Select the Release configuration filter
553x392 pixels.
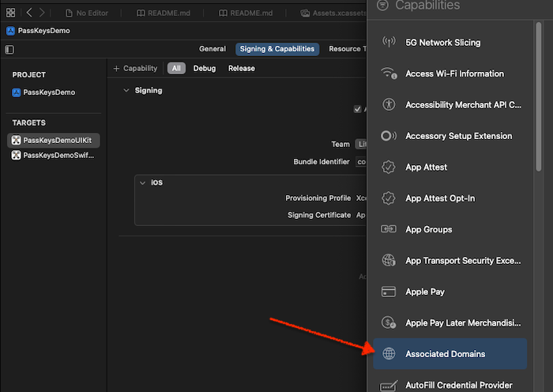tap(241, 69)
